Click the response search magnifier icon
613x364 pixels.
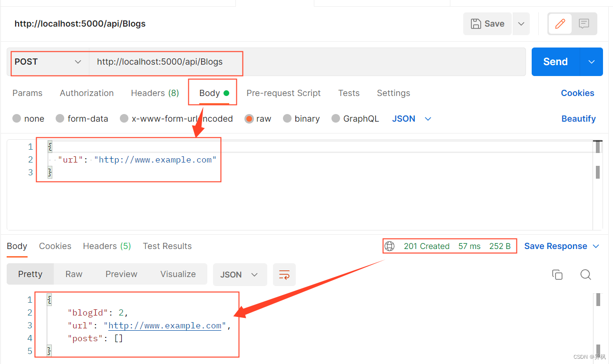586,275
